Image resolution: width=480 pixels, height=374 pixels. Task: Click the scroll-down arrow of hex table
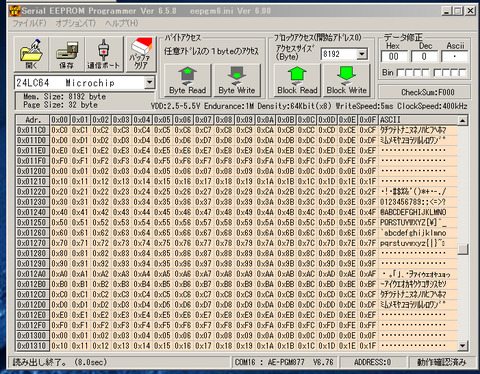coord(463,346)
